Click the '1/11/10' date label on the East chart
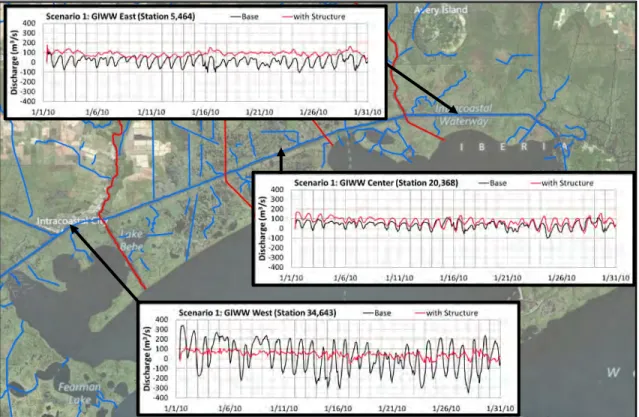The height and width of the screenshot is (417, 639). [x=151, y=112]
